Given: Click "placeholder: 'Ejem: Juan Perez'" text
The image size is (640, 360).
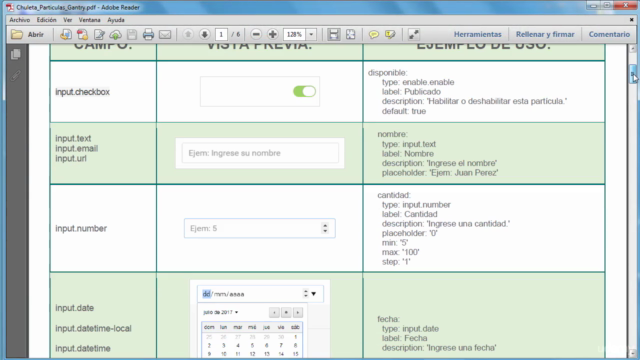Looking at the screenshot, I should click(x=440, y=173).
